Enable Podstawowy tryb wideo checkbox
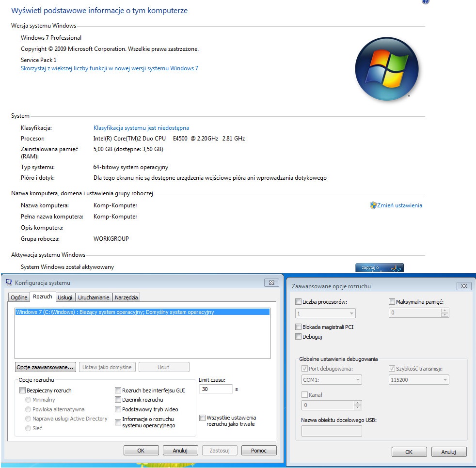 pyautogui.click(x=118, y=409)
